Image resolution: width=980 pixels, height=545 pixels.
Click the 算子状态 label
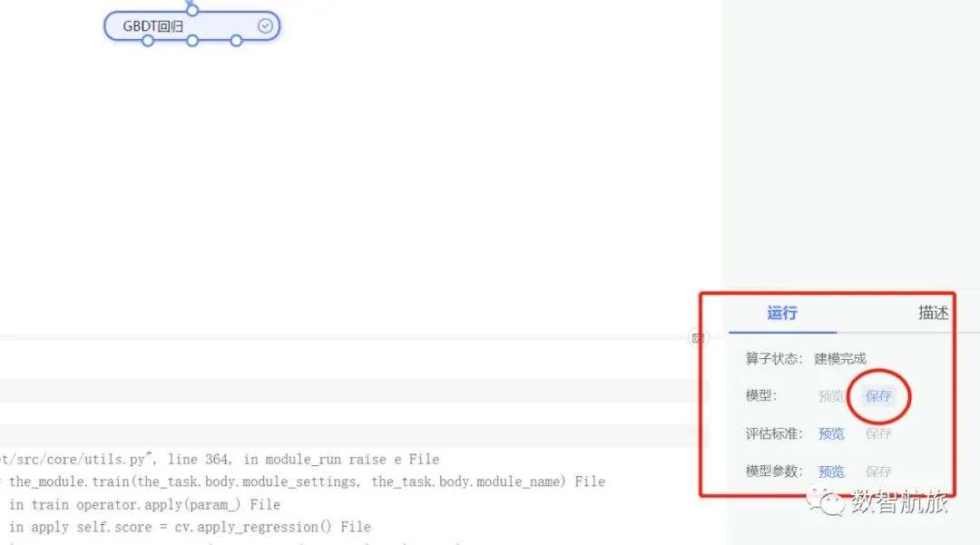(774, 358)
